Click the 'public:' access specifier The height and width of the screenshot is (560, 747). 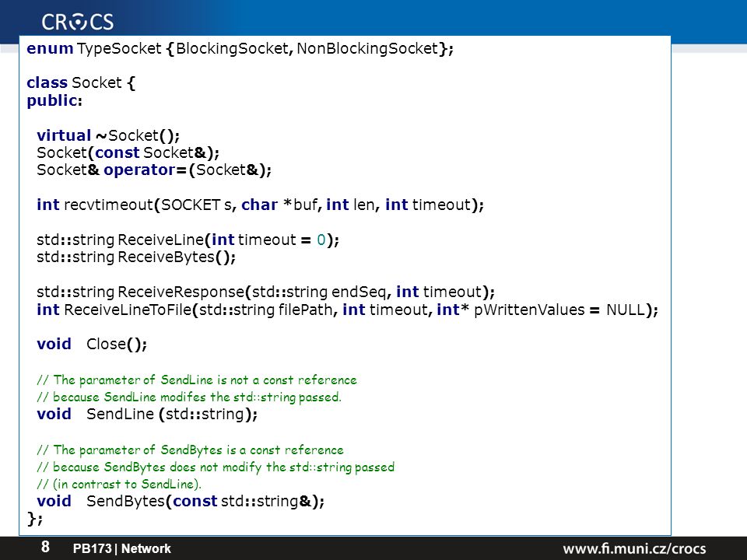click(x=54, y=100)
